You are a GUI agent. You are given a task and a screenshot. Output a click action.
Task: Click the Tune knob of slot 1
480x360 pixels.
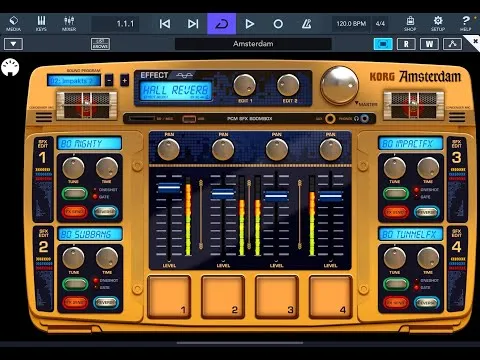(73, 168)
